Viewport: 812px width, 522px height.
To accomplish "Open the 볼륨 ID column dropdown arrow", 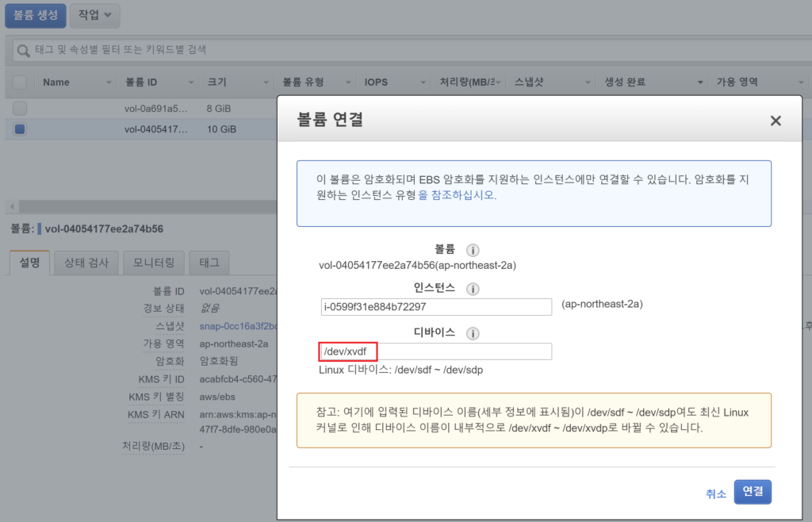I will 191,83.
